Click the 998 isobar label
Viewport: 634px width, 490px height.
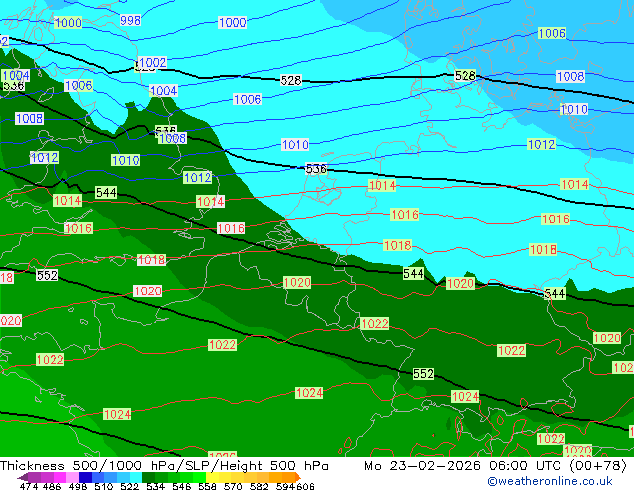click(130, 20)
